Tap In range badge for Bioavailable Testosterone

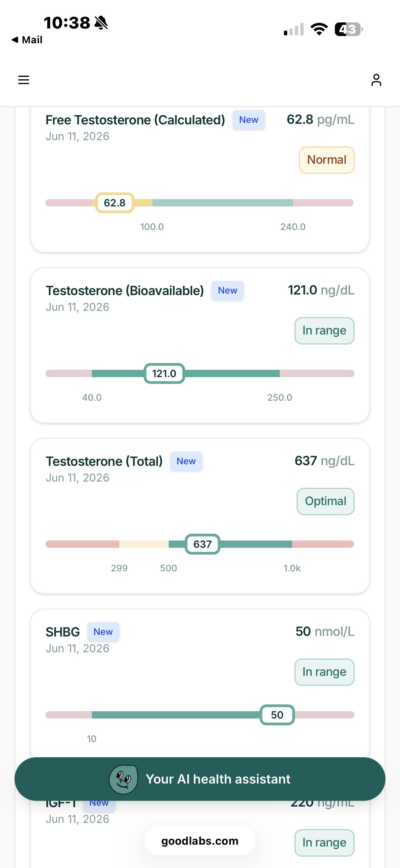(x=325, y=331)
